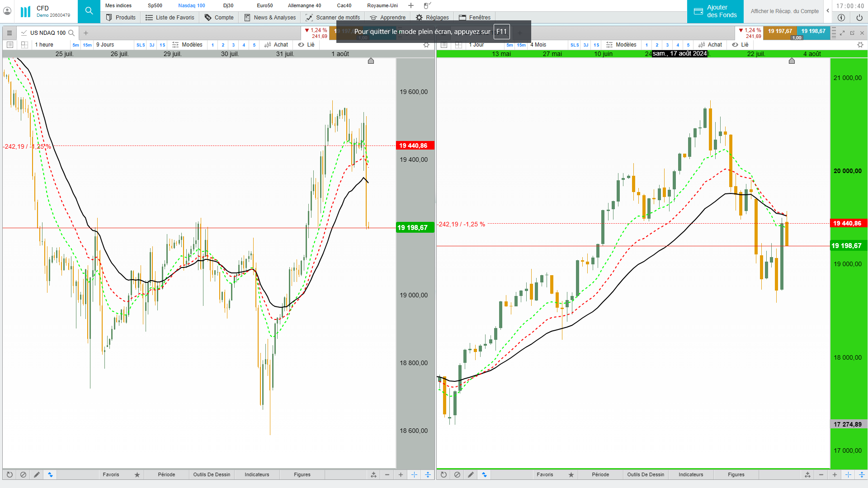The image size is (868, 488).
Task: Open the News & Analyses menu
Action: click(x=270, y=18)
